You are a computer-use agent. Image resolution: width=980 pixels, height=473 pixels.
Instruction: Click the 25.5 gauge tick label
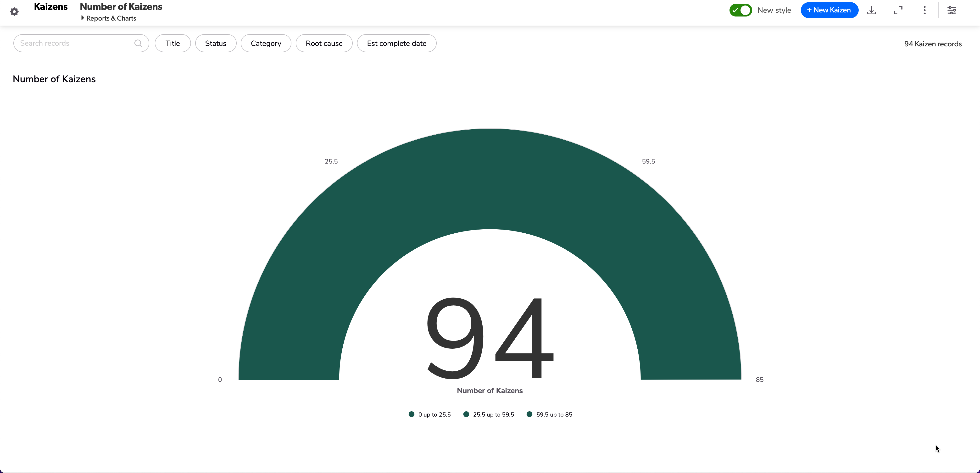(331, 161)
